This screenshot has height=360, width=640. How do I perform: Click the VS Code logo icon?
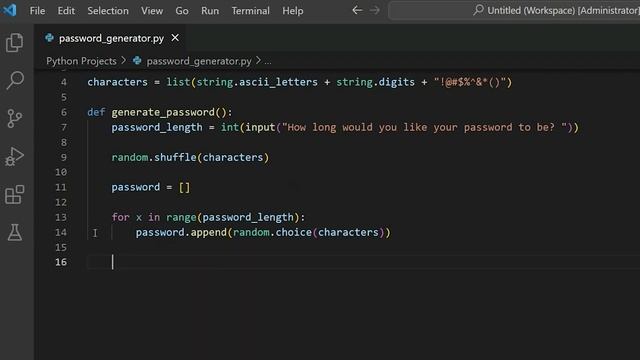(9, 10)
